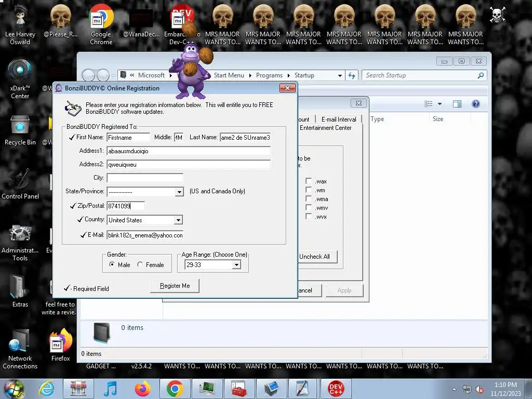Click the change view icon in Explorer
This screenshot has height=399, width=532.
[x=429, y=104]
